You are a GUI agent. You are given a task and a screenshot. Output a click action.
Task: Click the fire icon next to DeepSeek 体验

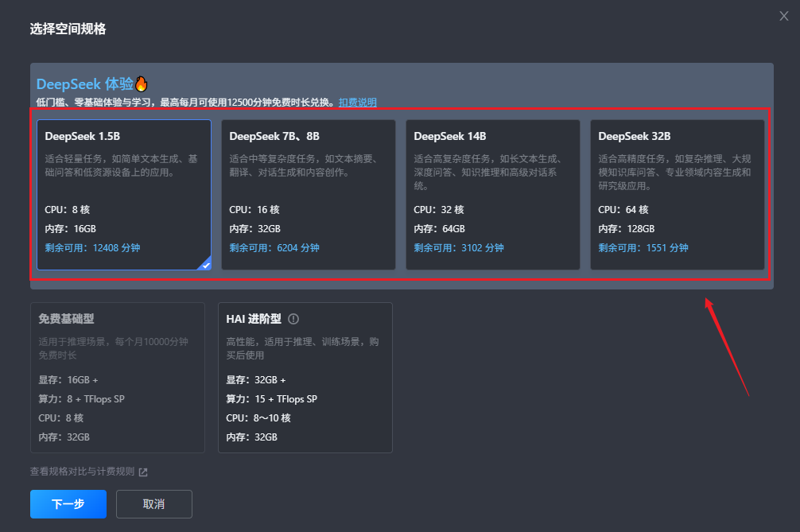click(x=142, y=83)
